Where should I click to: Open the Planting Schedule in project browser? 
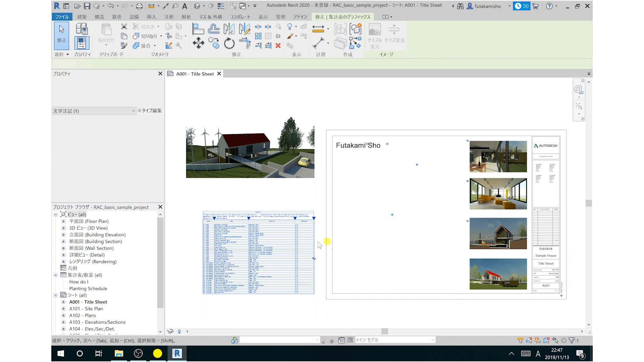point(88,289)
